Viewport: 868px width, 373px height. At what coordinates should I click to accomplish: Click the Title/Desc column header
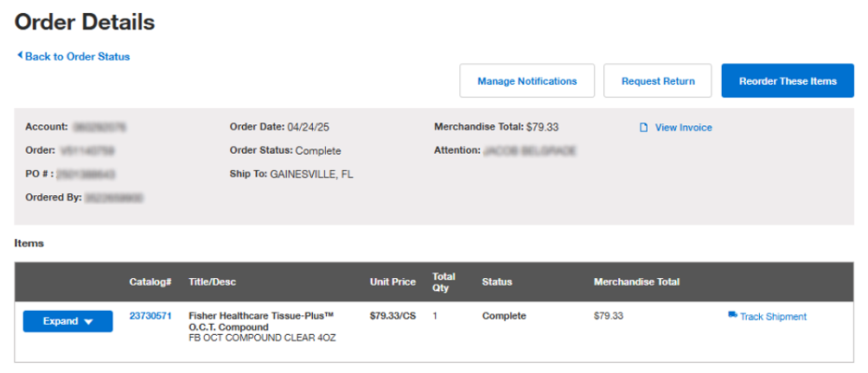[x=212, y=281]
